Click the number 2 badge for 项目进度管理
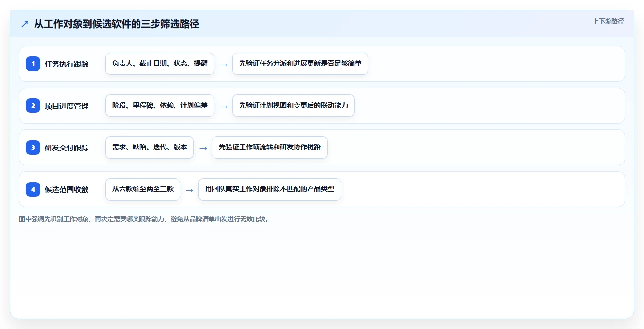 [33, 106]
